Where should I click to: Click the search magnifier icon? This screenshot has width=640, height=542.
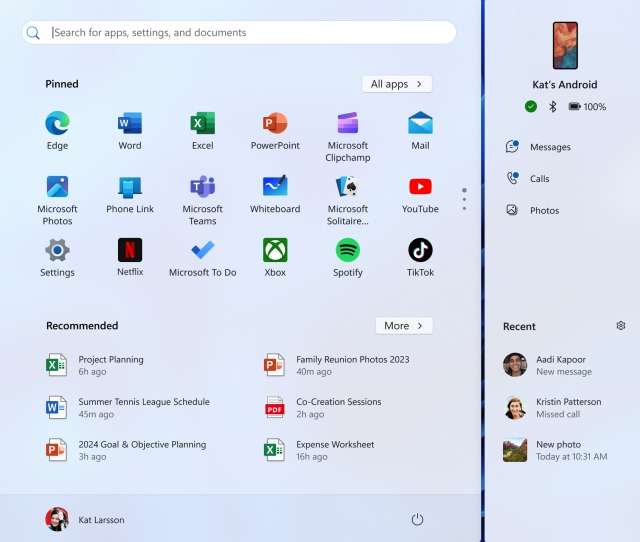pos(33,33)
